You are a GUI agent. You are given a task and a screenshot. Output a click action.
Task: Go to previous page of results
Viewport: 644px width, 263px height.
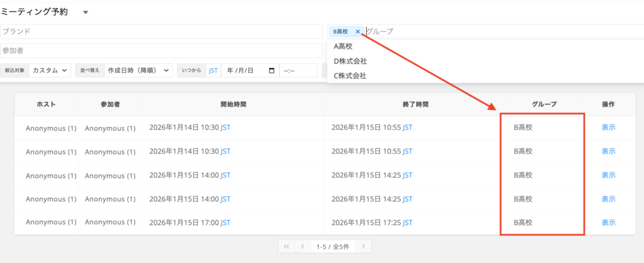tap(303, 246)
